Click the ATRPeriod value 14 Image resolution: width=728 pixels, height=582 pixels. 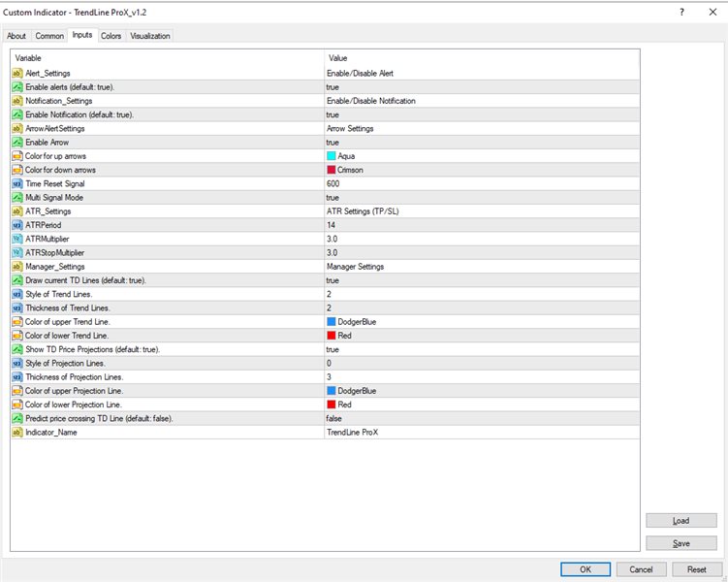(x=331, y=225)
